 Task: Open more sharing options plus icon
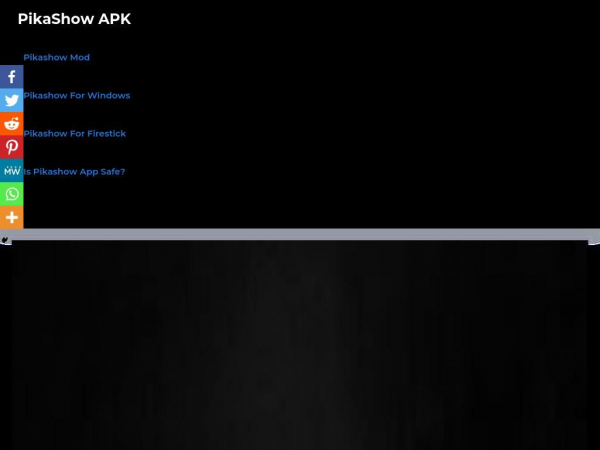[11, 217]
